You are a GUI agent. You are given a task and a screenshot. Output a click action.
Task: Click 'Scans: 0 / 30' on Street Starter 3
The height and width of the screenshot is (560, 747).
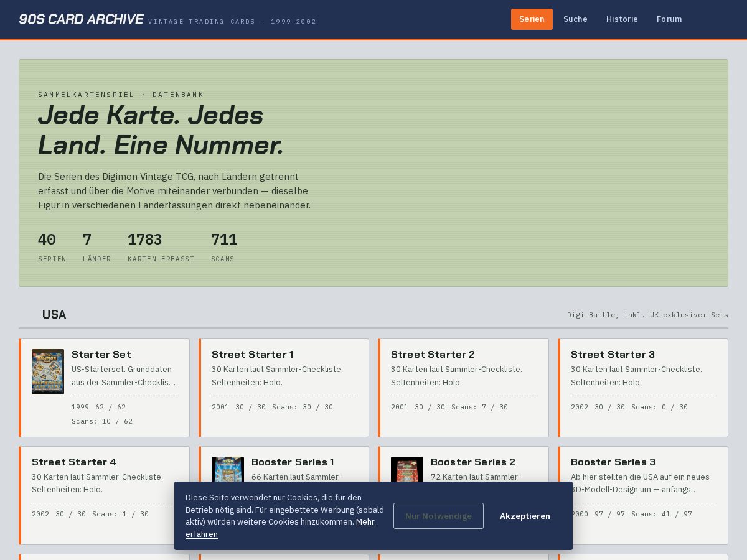tap(659, 407)
